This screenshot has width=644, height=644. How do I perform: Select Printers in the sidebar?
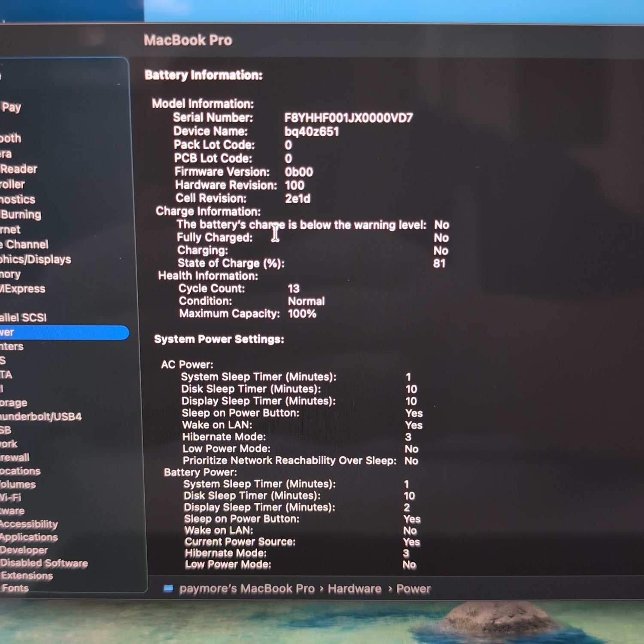pos(12,346)
